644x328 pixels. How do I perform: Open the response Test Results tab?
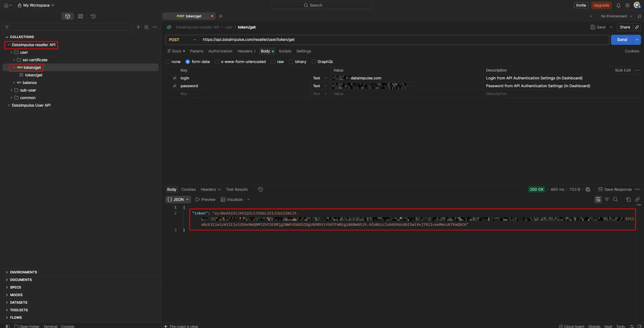237,190
